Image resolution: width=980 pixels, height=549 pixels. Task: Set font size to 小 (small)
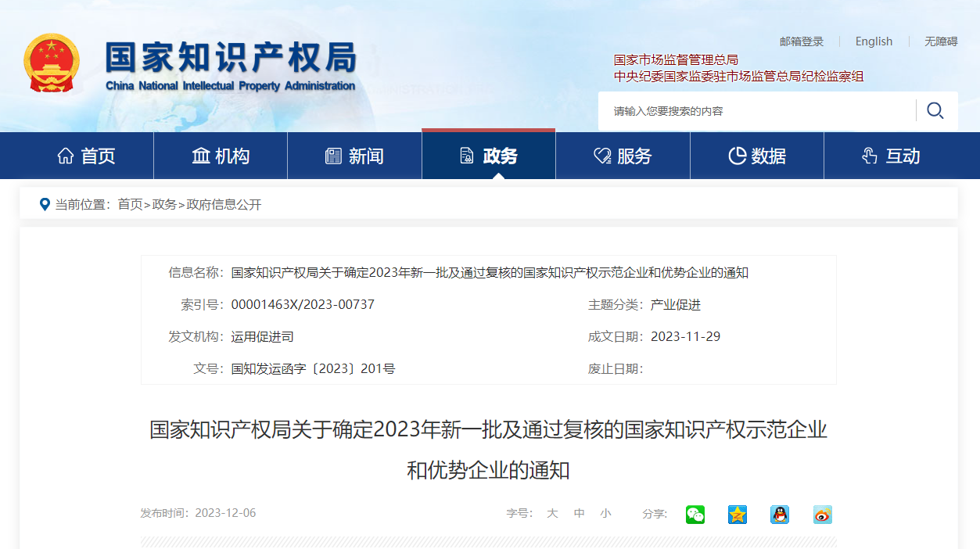click(605, 514)
